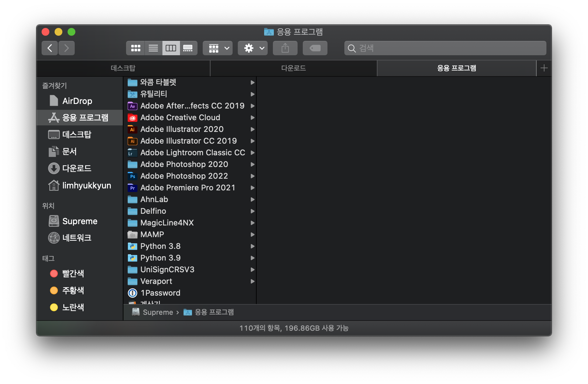The width and height of the screenshot is (588, 384).
Task: Expand the UniSignCRSV3 folder arrow
Action: (x=252, y=270)
